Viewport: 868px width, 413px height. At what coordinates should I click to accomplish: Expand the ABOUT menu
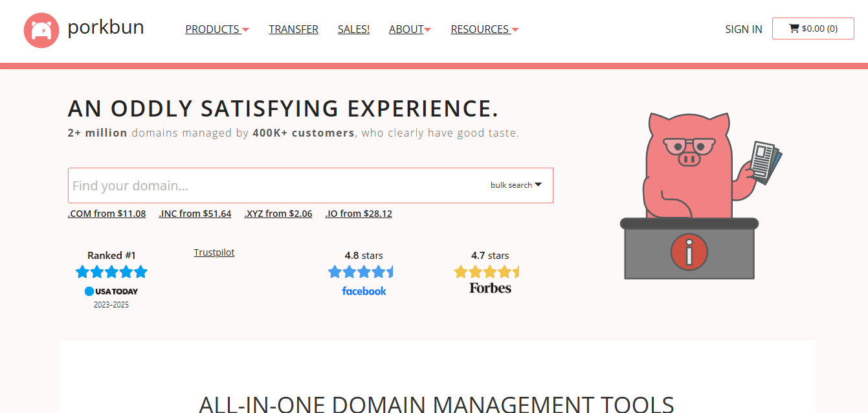click(410, 29)
